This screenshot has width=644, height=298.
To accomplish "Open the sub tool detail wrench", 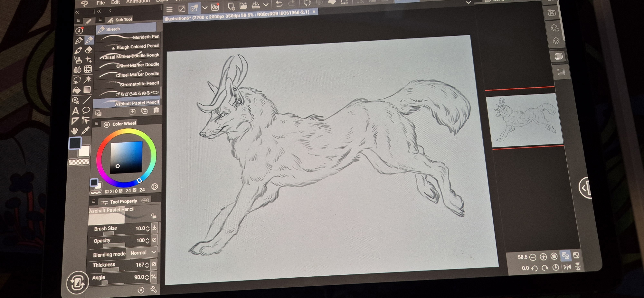I will [154, 289].
